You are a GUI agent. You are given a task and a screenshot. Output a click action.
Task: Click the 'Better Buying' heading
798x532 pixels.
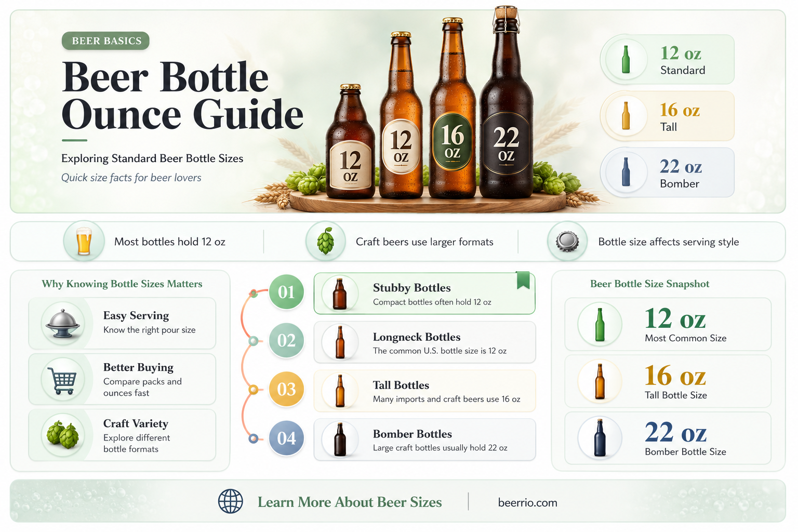[138, 367]
